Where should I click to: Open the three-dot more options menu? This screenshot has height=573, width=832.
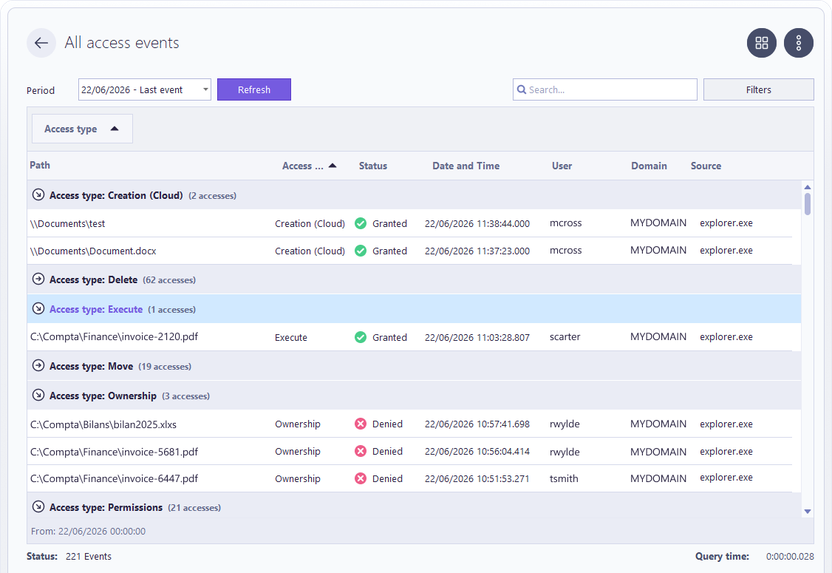tap(799, 43)
